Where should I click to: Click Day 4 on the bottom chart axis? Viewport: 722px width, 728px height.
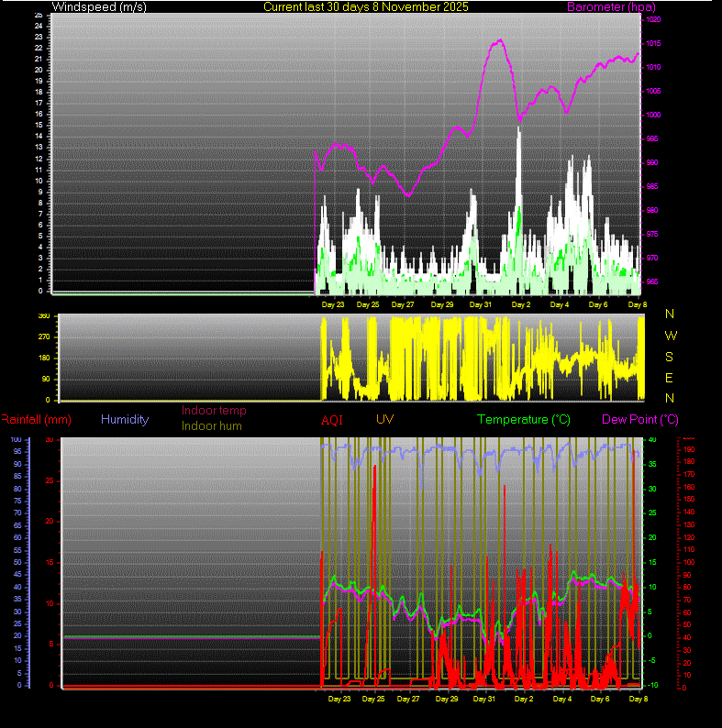click(561, 699)
